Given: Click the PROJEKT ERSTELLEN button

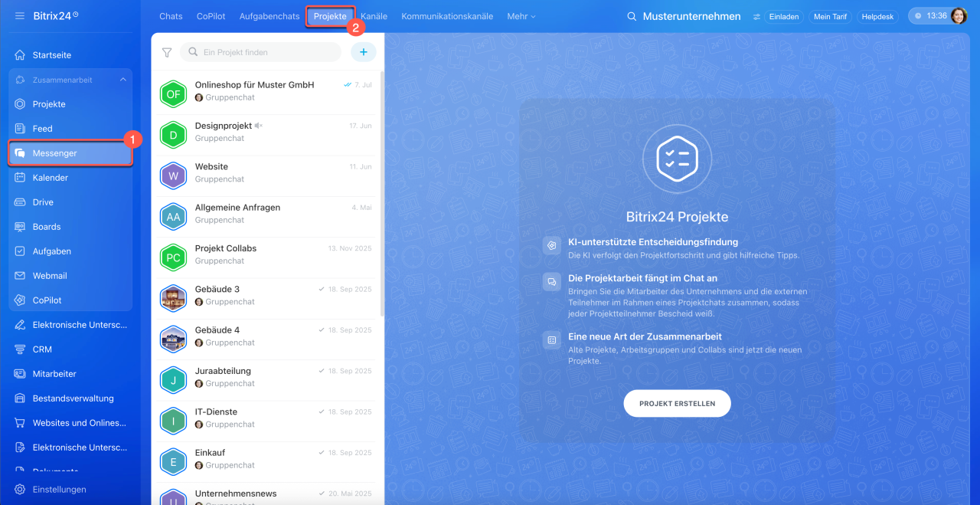Looking at the screenshot, I should pyautogui.click(x=677, y=403).
